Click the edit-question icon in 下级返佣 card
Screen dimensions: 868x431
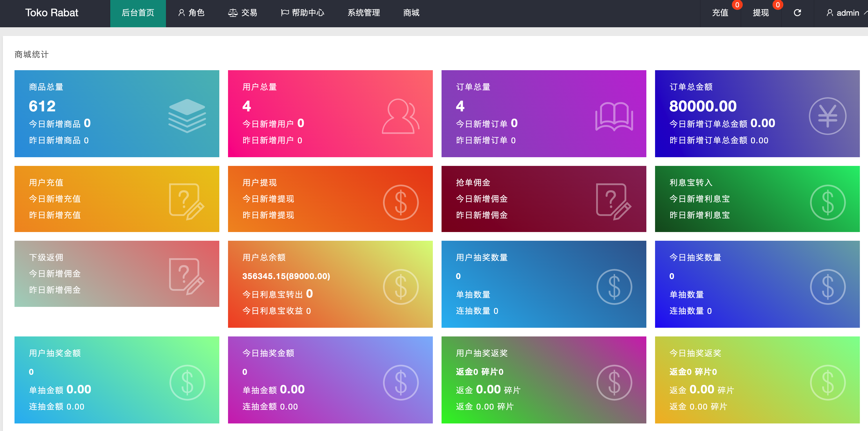point(187,276)
